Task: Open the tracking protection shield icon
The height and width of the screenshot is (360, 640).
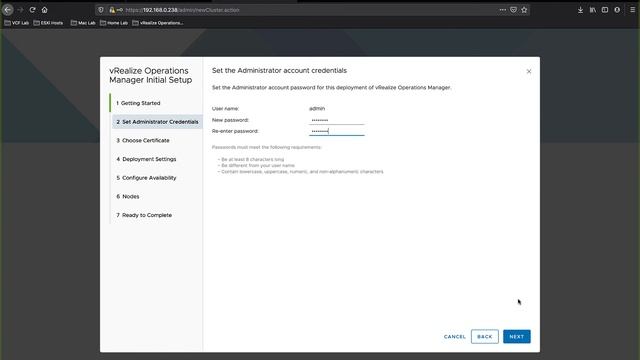Action: pyautogui.click(x=101, y=10)
